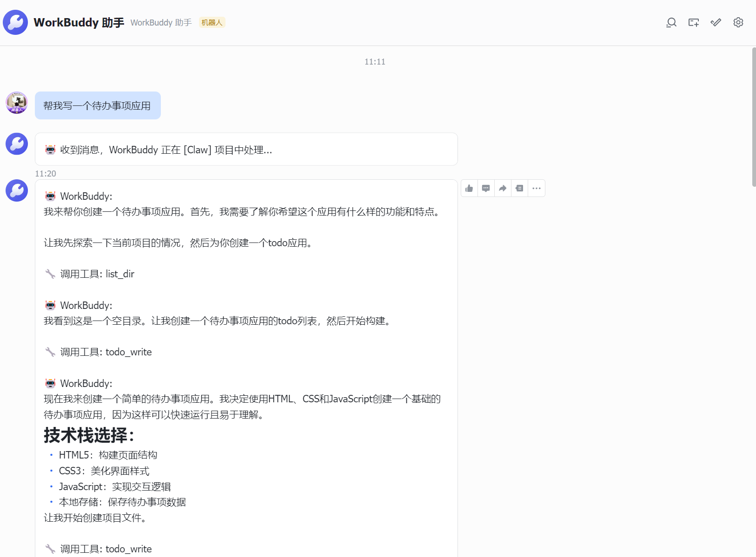Click the vertical scrollbar thumb
This screenshot has height=557, width=756.
coord(754,117)
